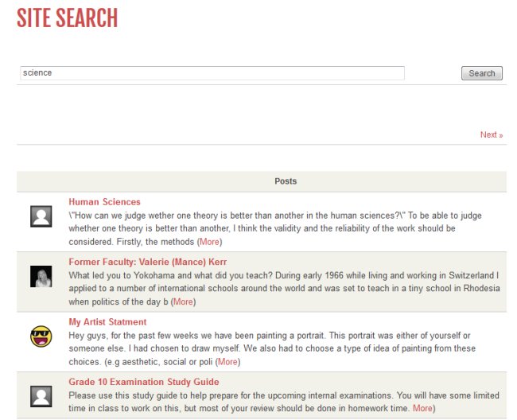The width and height of the screenshot is (517, 420).
Task: Click text 'How can we judge wether one theory'
Action: [x=147, y=216]
